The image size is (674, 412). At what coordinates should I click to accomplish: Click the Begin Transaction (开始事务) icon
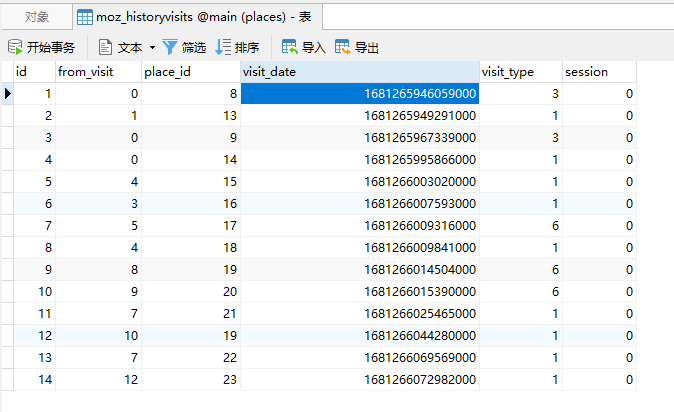[15, 47]
